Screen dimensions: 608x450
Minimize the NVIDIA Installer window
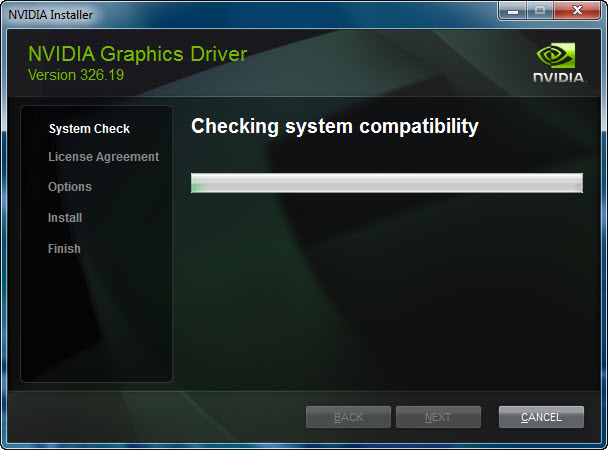click(513, 10)
